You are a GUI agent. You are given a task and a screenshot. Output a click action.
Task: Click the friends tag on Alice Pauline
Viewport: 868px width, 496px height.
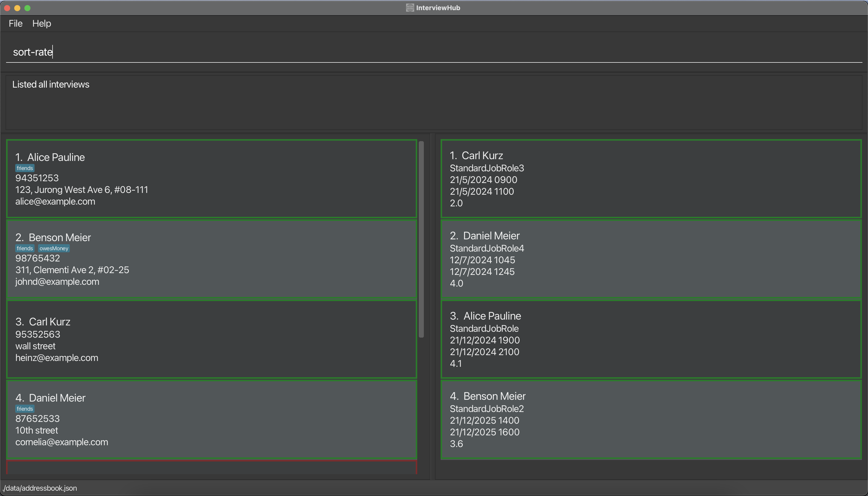[25, 168]
